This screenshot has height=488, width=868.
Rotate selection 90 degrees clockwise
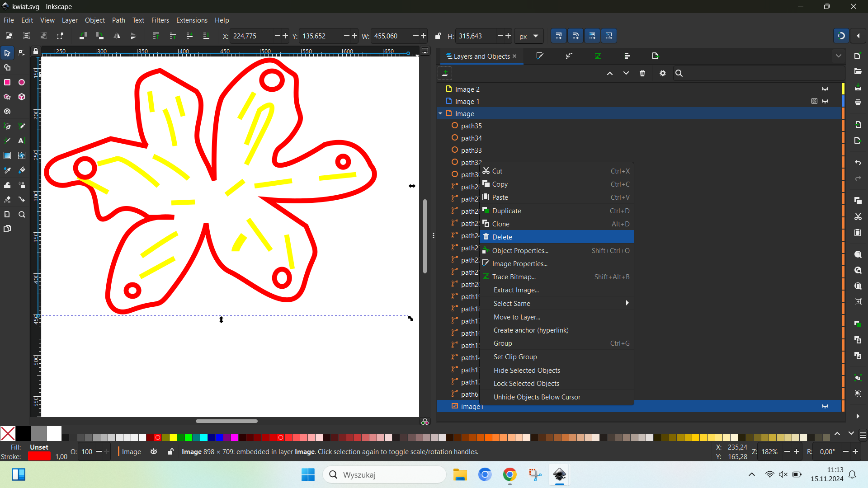tap(100, 36)
